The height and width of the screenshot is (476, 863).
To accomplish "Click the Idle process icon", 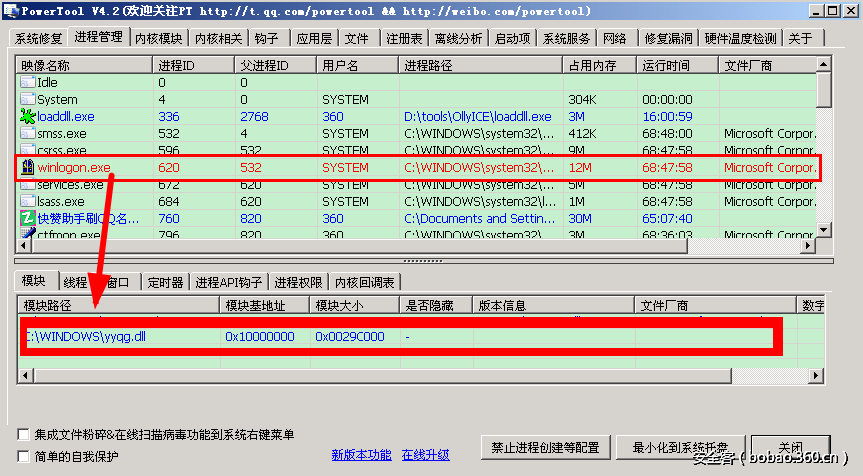I will tap(27, 83).
